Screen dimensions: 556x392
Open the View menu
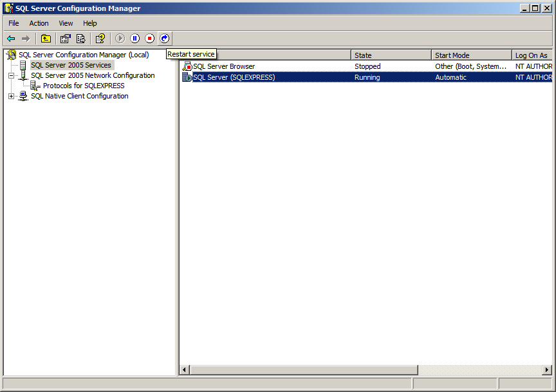[x=66, y=23]
